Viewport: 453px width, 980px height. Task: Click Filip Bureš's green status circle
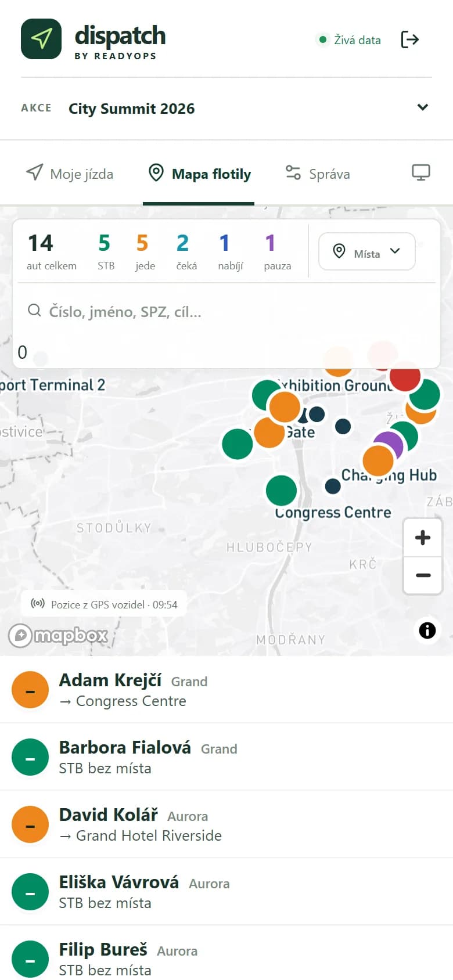click(x=30, y=959)
